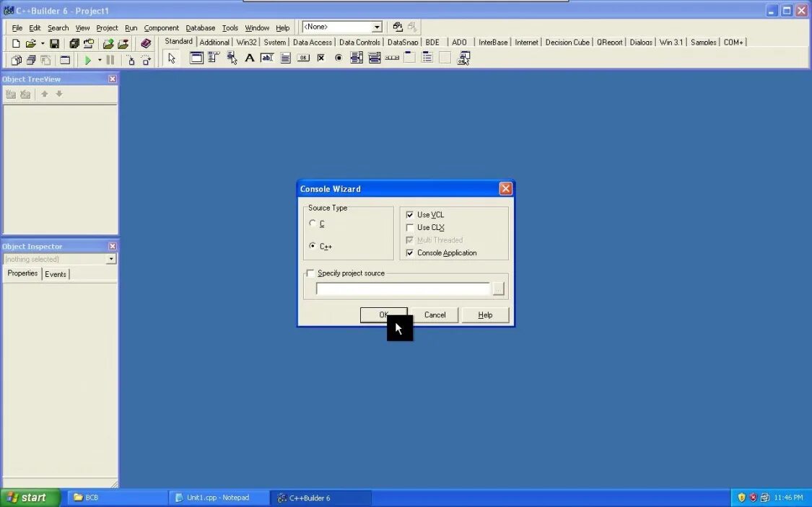Click the Save current desktop icon
The image size is (812, 507).
pos(397,27)
